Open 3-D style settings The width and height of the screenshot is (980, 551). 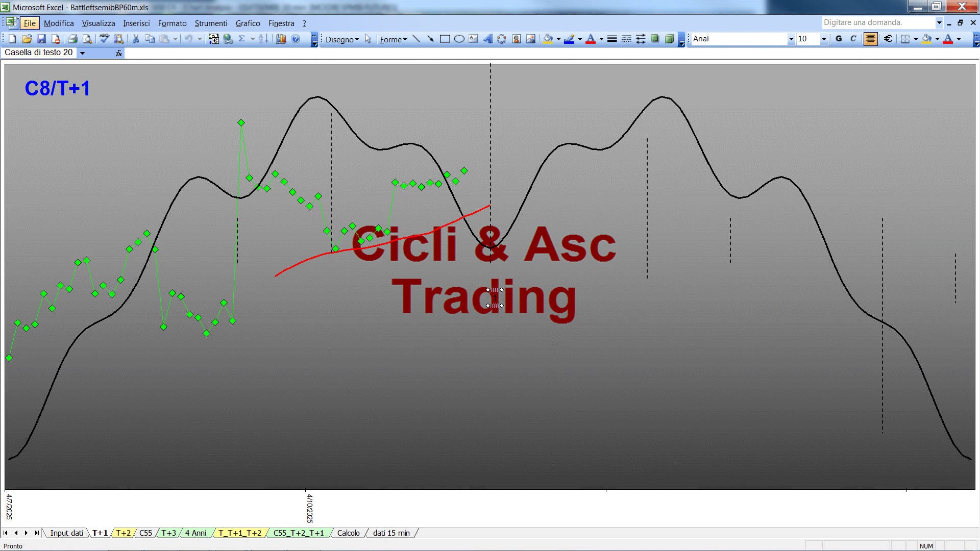point(669,39)
